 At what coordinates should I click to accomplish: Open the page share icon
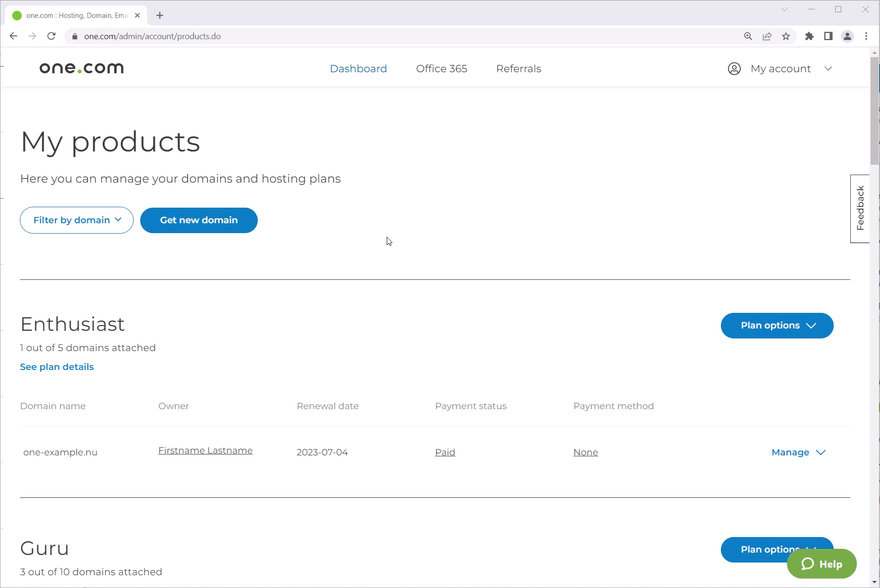tap(767, 36)
